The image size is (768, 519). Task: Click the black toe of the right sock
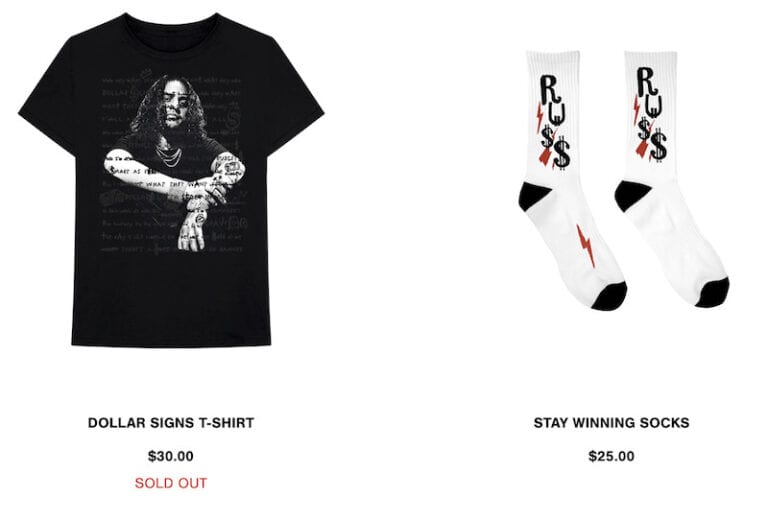pos(712,292)
